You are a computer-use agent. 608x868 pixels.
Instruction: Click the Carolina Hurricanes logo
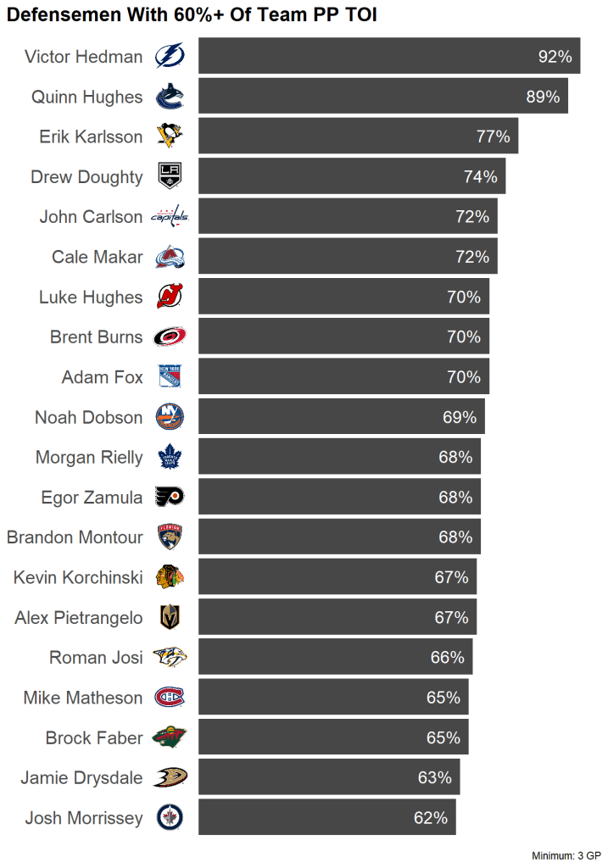170,337
